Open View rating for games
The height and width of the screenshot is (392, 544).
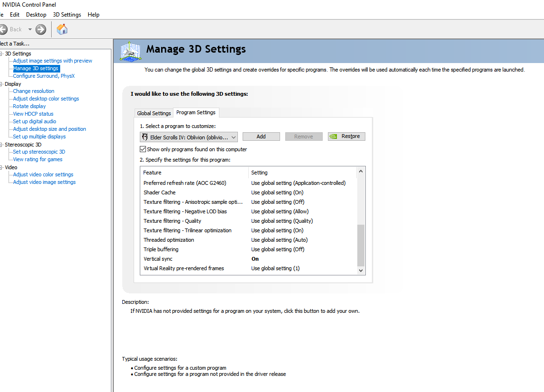(x=37, y=159)
